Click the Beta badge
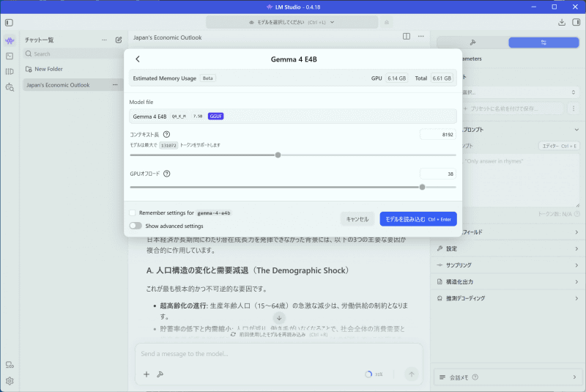 click(x=208, y=78)
